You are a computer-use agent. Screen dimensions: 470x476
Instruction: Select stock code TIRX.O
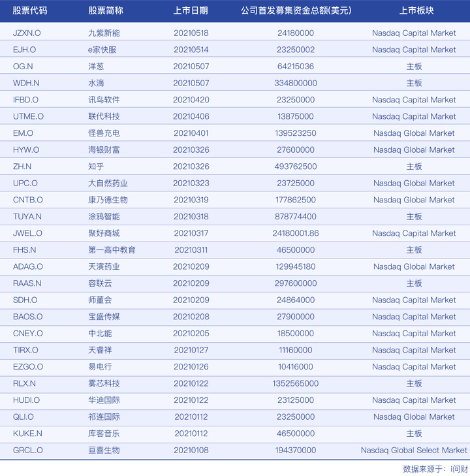(25, 351)
